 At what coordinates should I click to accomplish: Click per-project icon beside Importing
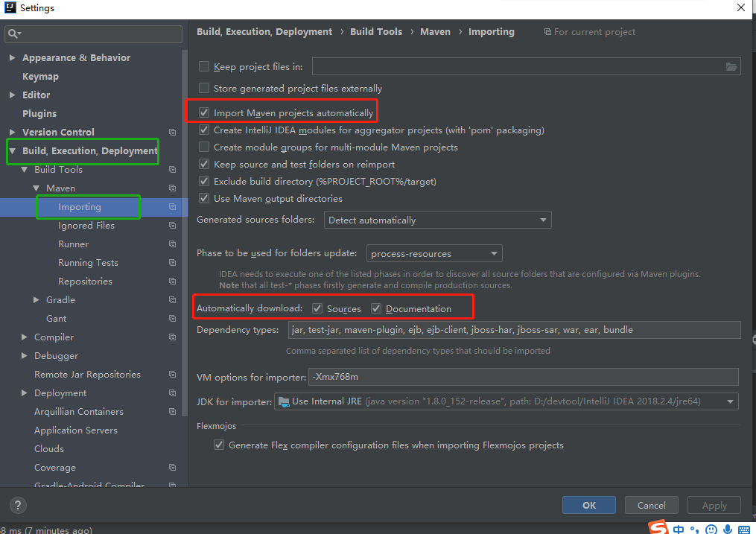pos(172,207)
